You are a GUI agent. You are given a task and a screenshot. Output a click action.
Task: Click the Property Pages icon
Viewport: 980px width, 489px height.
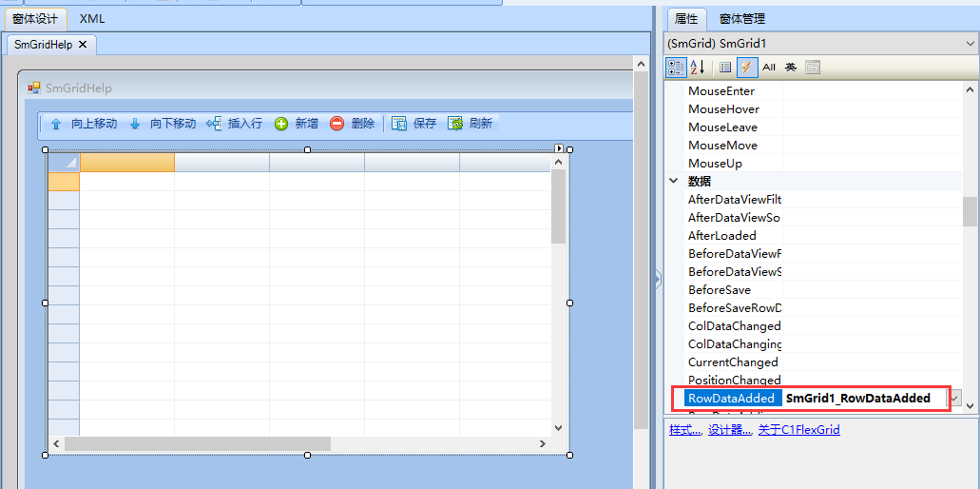[812, 67]
